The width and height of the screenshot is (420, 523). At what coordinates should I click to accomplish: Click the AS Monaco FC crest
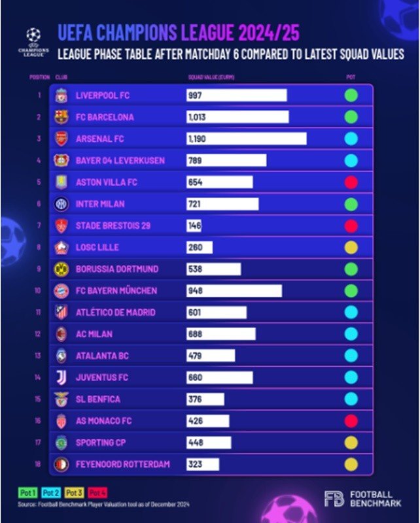pyautogui.click(x=61, y=421)
